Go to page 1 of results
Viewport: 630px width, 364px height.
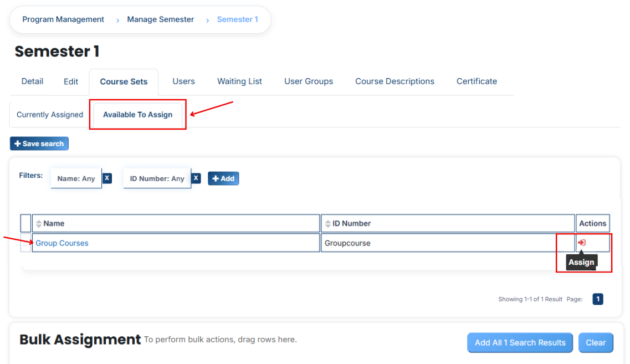pos(597,299)
